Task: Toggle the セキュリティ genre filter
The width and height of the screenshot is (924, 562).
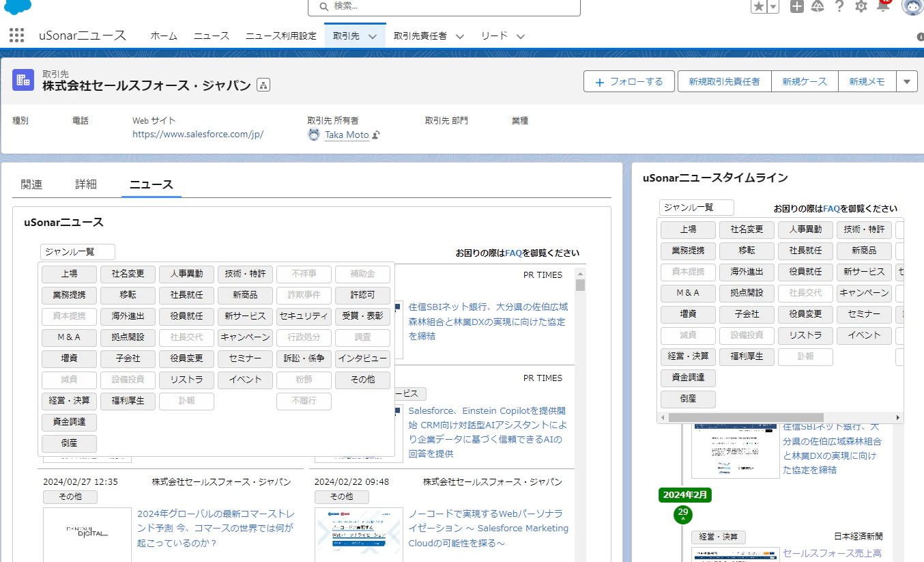Action: point(304,316)
